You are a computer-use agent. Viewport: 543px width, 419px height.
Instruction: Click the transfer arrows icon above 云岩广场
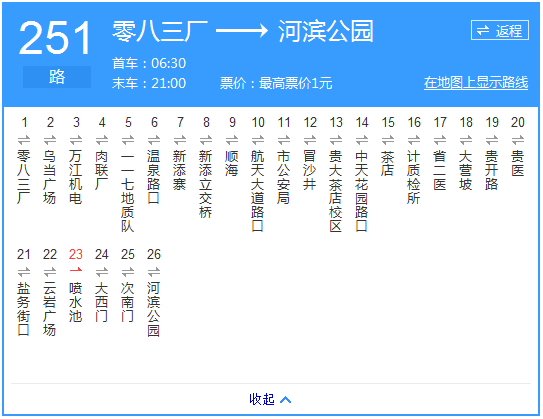[x=50, y=272]
